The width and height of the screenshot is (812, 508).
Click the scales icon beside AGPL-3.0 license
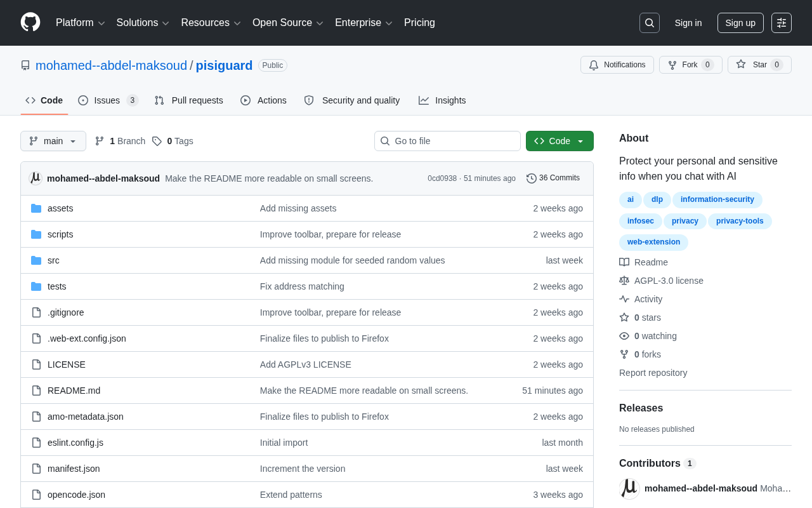[x=624, y=281]
